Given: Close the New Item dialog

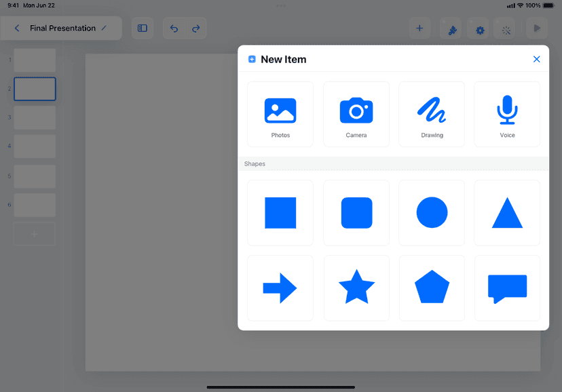Looking at the screenshot, I should (x=536, y=60).
